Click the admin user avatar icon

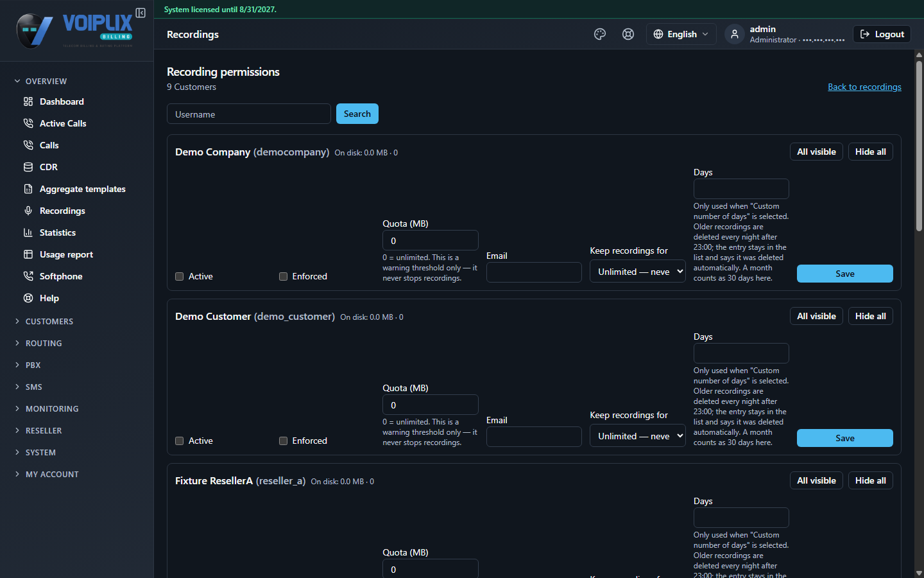coord(735,34)
